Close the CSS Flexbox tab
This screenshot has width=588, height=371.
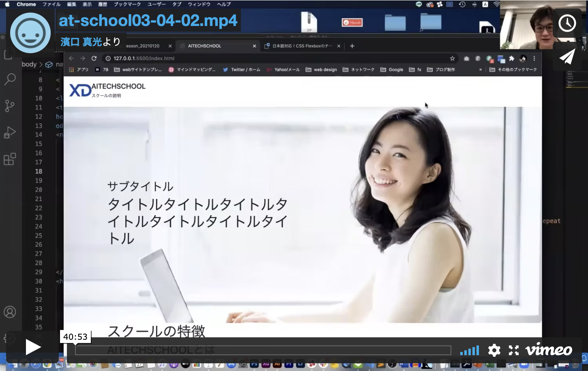[339, 46]
